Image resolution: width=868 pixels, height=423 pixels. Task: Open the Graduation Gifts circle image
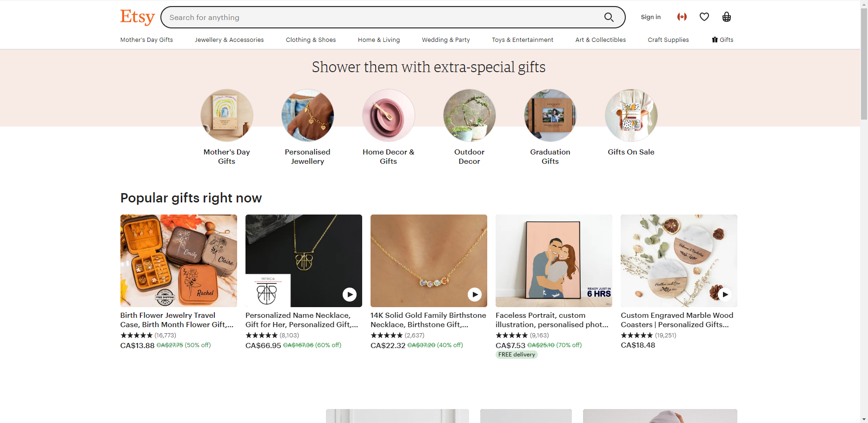point(550,115)
